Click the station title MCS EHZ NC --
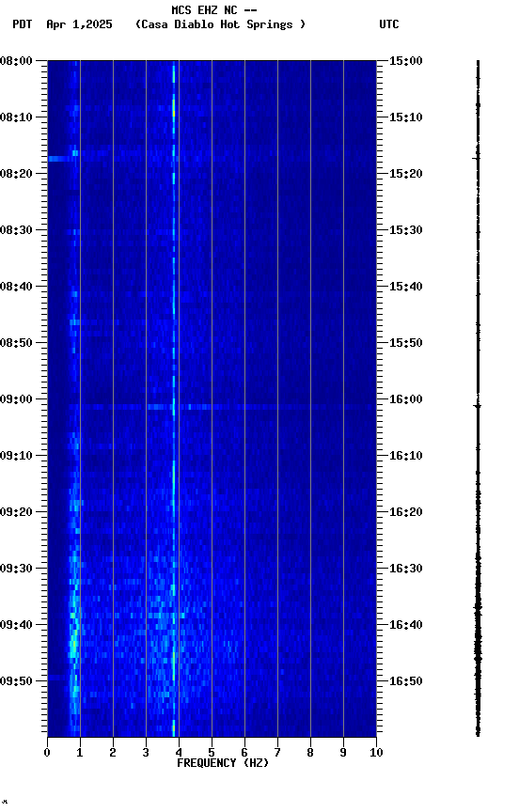The width and height of the screenshot is (519, 812). click(214, 9)
